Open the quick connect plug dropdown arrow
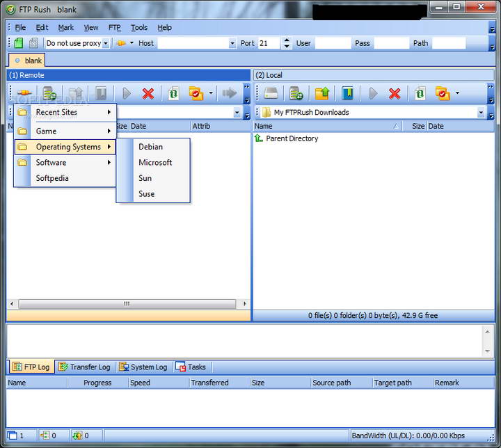The height and width of the screenshot is (448, 501). point(132,43)
